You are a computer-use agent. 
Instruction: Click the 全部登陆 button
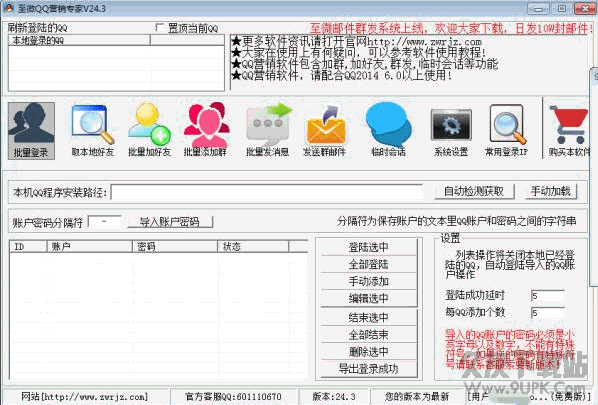pyautogui.click(x=369, y=264)
